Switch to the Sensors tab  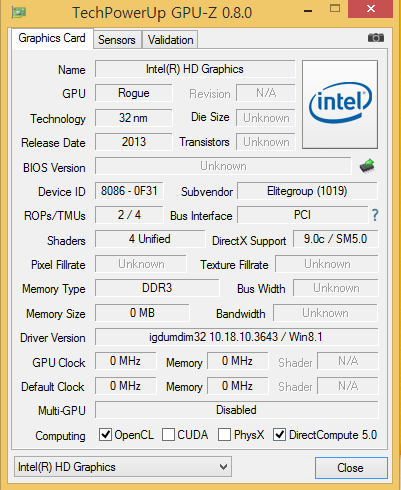117,40
